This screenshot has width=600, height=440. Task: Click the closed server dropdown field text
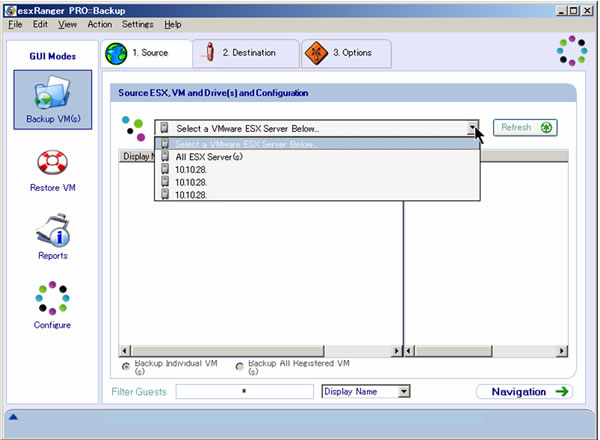(x=247, y=129)
